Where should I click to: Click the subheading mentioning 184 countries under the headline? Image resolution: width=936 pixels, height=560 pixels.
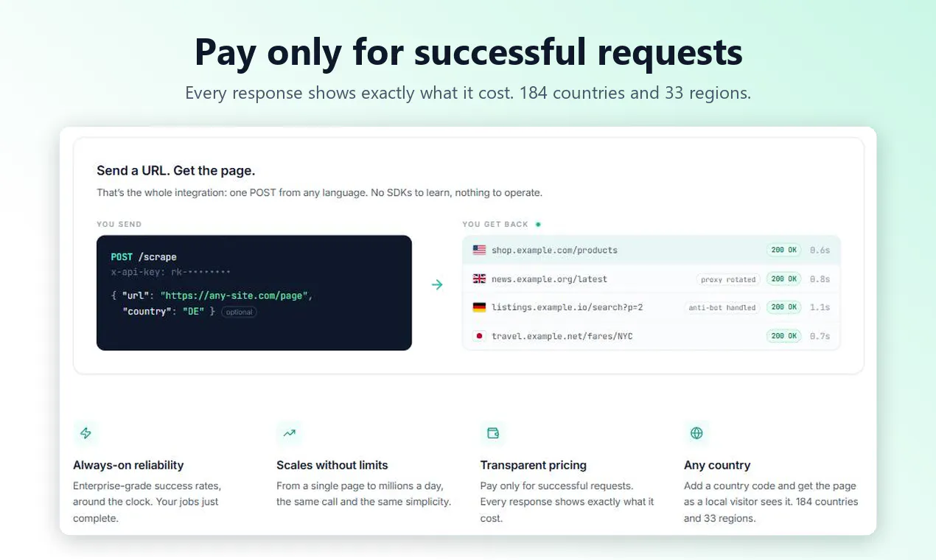[468, 94]
